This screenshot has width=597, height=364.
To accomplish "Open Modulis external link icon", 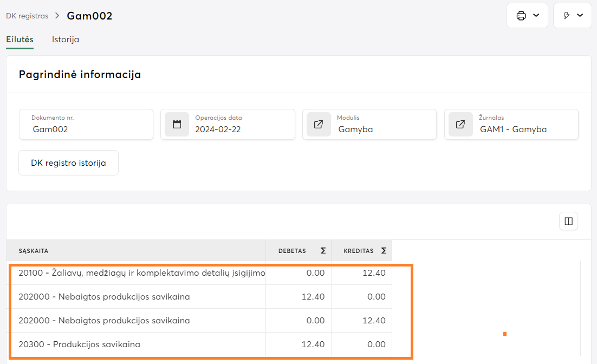I will click(319, 125).
